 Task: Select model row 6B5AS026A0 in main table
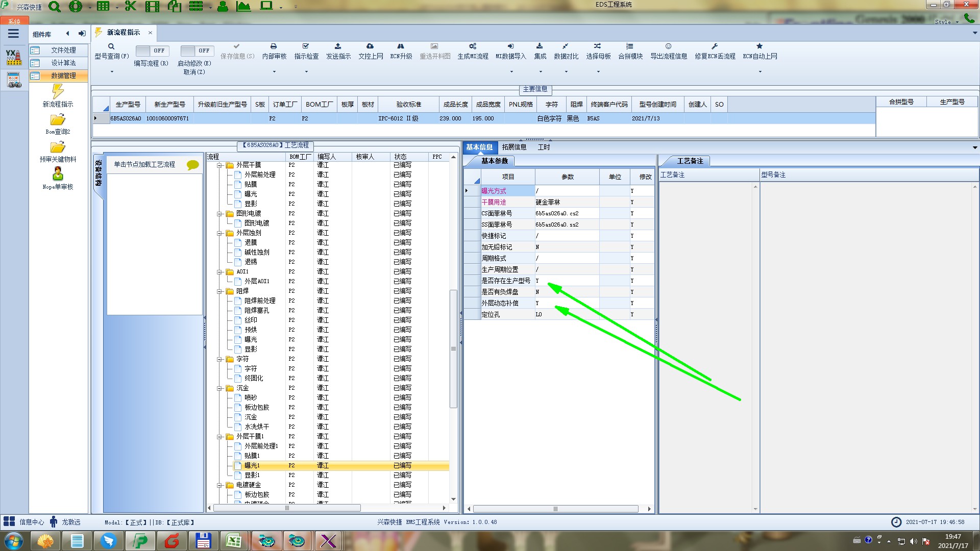[483, 118]
